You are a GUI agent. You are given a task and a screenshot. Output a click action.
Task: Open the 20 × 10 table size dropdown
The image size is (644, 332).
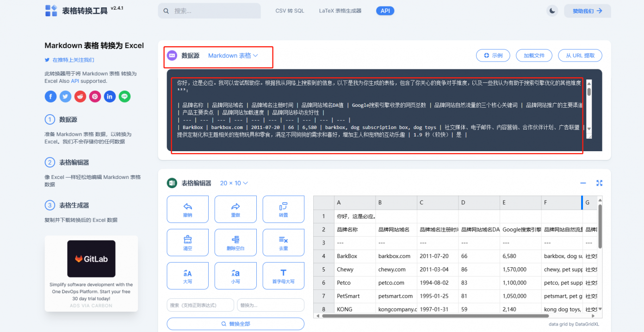234,183
